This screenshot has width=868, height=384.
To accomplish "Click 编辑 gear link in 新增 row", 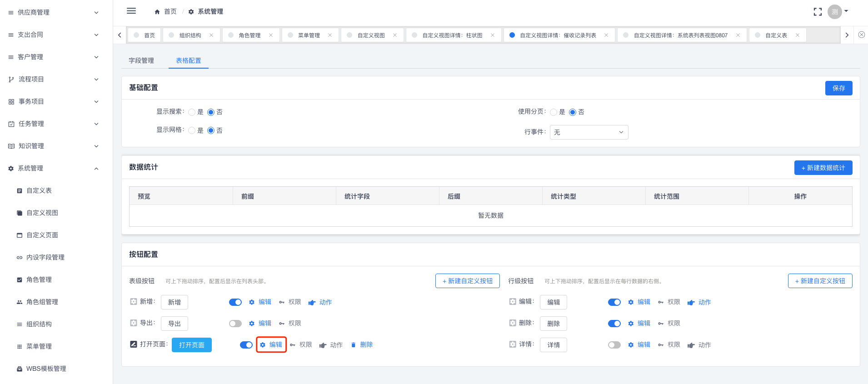I will [x=260, y=302].
